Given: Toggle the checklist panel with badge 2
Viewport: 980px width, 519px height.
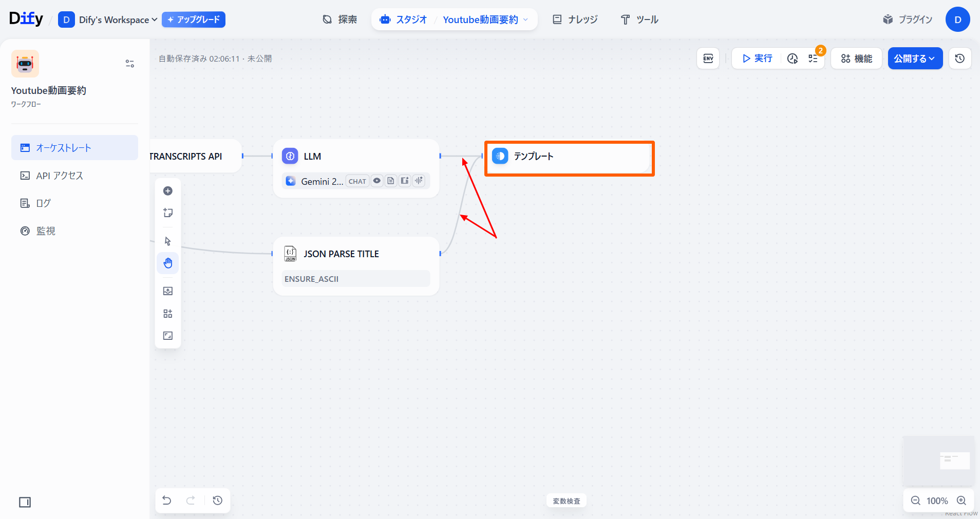Looking at the screenshot, I should point(813,59).
